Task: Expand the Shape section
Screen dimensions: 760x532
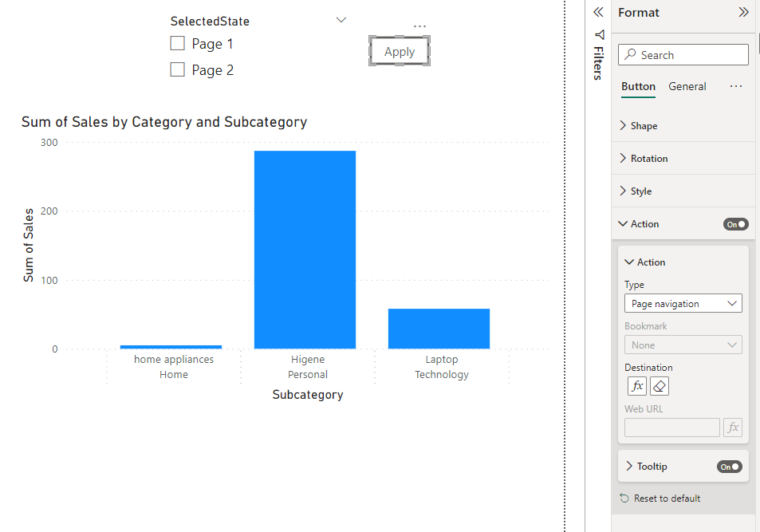Action: click(x=683, y=125)
